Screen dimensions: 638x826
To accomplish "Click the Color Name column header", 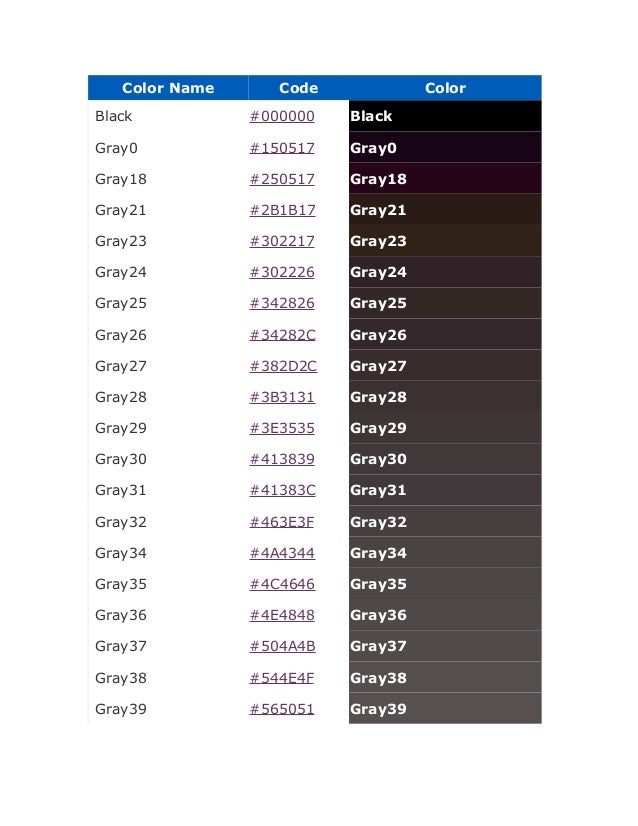I will [x=168, y=88].
